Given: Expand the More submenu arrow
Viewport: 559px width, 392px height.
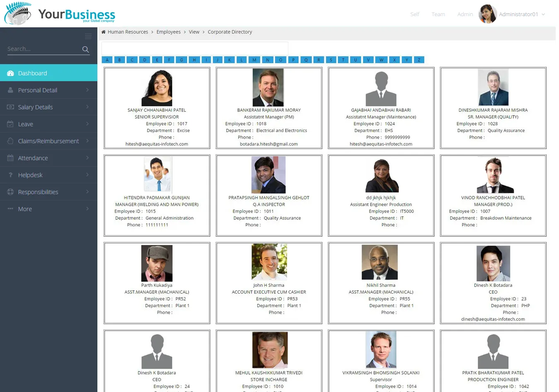Looking at the screenshot, I should [x=87, y=209].
